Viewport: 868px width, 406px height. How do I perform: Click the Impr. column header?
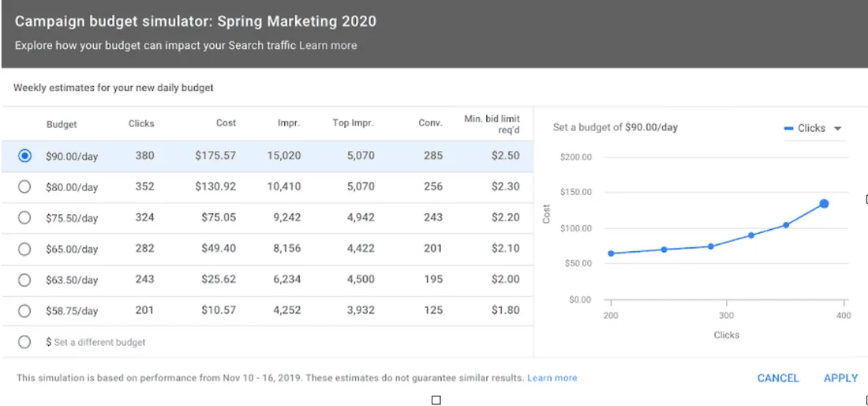point(289,123)
